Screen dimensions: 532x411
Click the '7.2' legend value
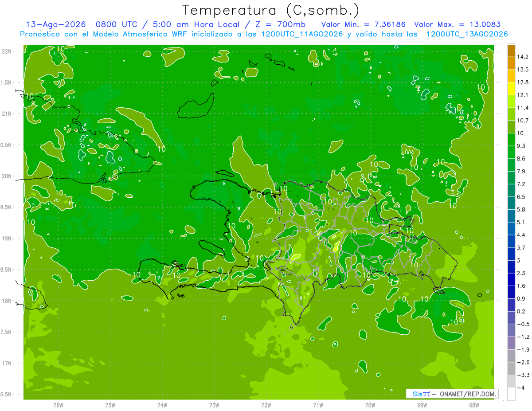(521, 184)
